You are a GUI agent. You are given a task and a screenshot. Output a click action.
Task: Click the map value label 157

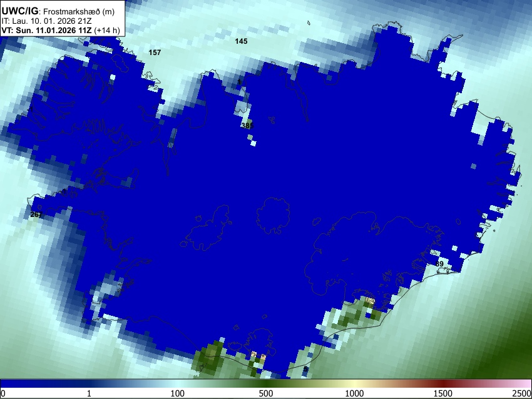click(155, 53)
